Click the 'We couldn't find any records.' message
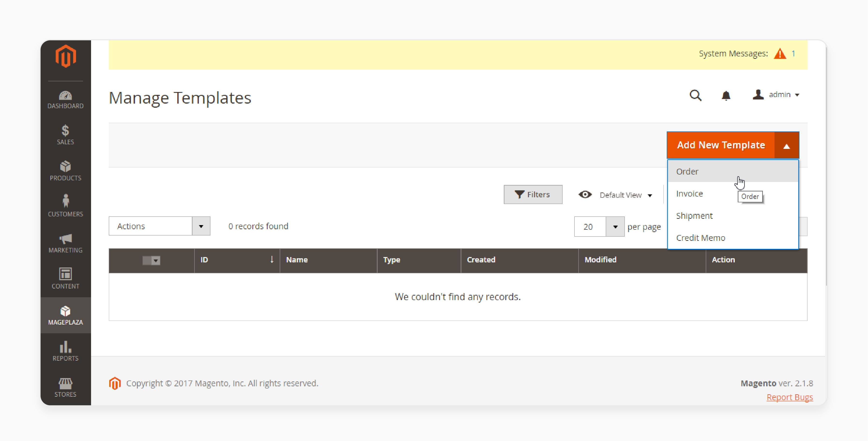Screen dimensions: 868x441 tap(457, 297)
